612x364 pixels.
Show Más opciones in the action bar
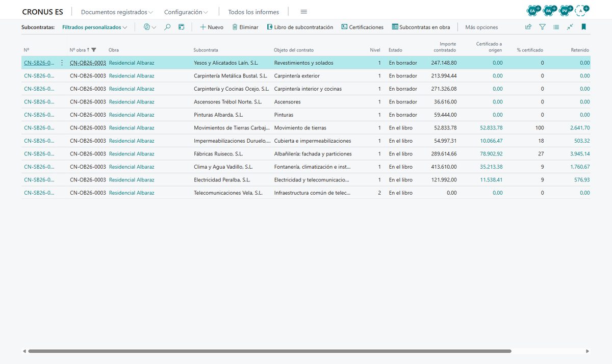[x=481, y=27]
